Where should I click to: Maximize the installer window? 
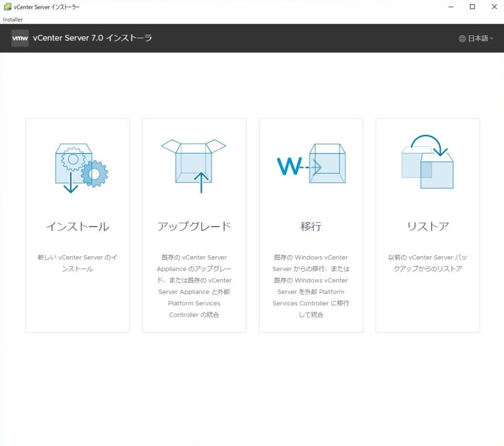click(472, 7)
